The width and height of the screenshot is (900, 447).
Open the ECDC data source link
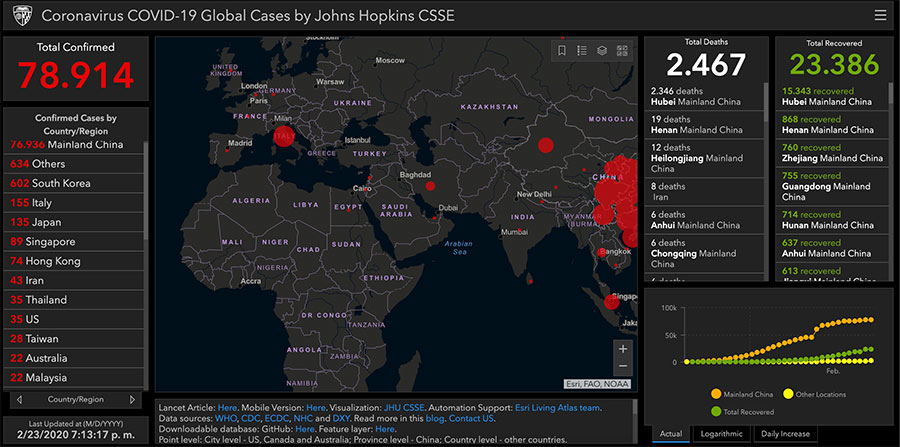tap(277, 418)
